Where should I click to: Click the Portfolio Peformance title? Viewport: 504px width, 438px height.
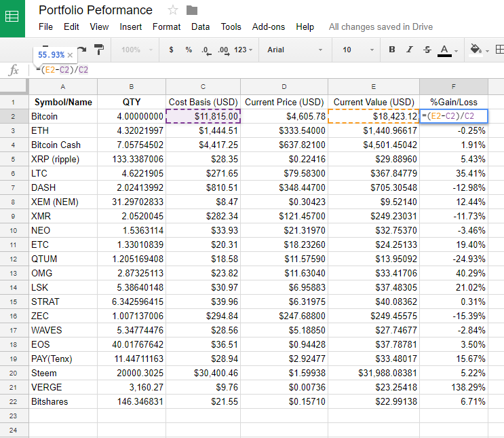click(x=96, y=10)
